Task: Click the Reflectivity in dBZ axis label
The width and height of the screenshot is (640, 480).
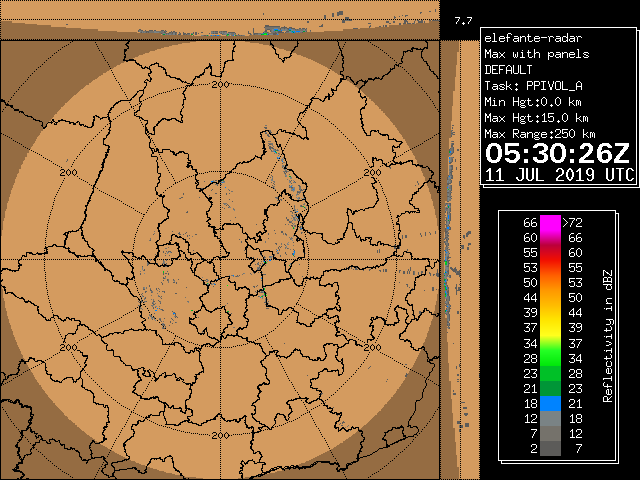Action: [607, 335]
